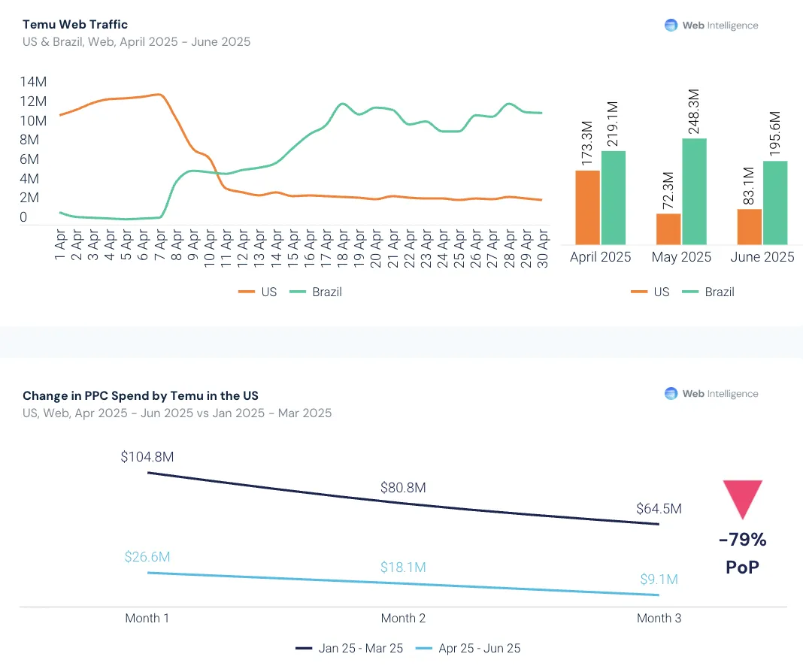This screenshot has height=672, width=803.
Task: Click the orange US bar for May 2025
Action: (668, 229)
